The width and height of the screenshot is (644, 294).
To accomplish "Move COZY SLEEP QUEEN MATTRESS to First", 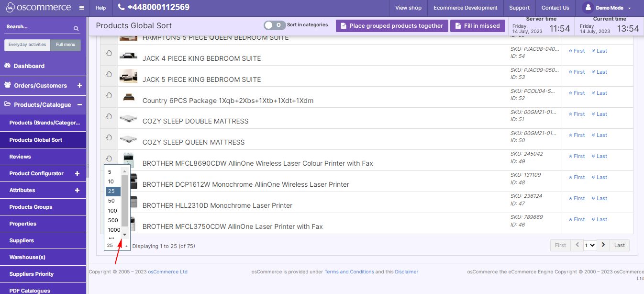I will tap(577, 135).
